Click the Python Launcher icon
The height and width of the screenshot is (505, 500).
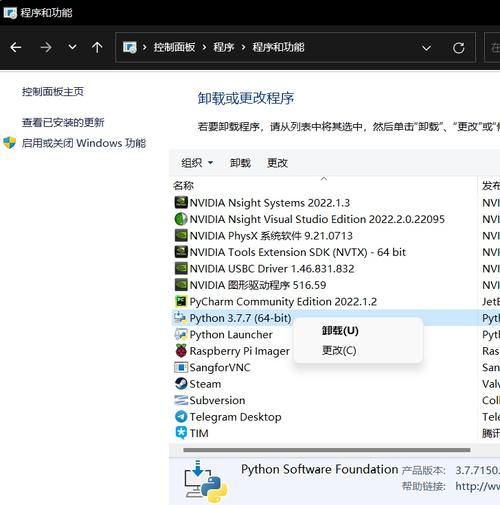pos(181,334)
